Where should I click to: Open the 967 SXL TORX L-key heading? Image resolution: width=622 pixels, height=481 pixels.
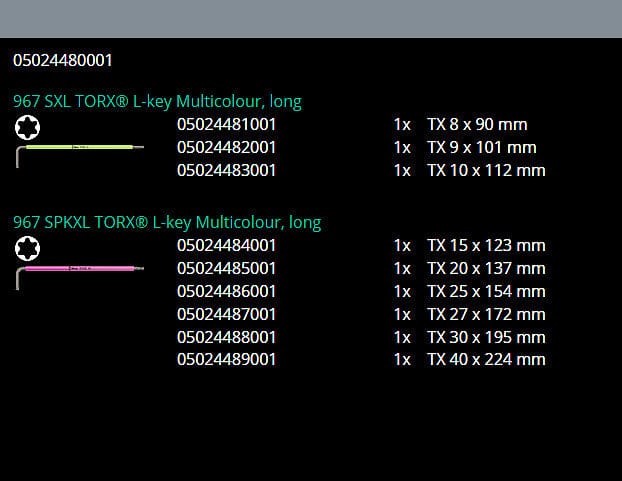[157, 101]
